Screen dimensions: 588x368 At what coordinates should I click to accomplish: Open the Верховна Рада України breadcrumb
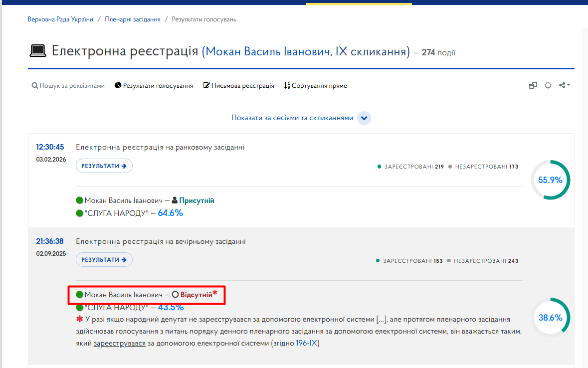60,19
